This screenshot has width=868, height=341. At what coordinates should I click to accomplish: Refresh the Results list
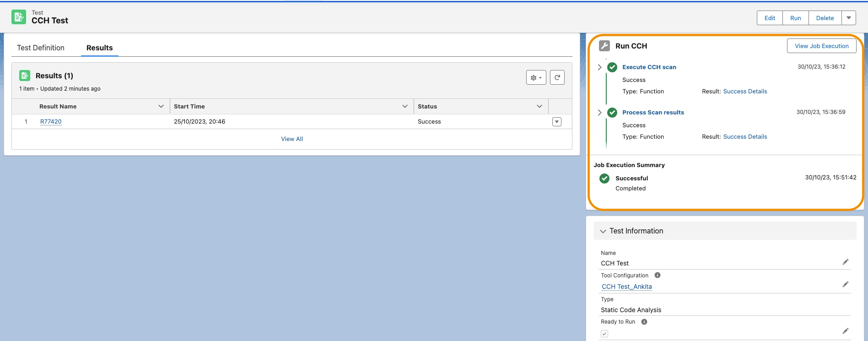pyautogui.click(x=557, y=77)
